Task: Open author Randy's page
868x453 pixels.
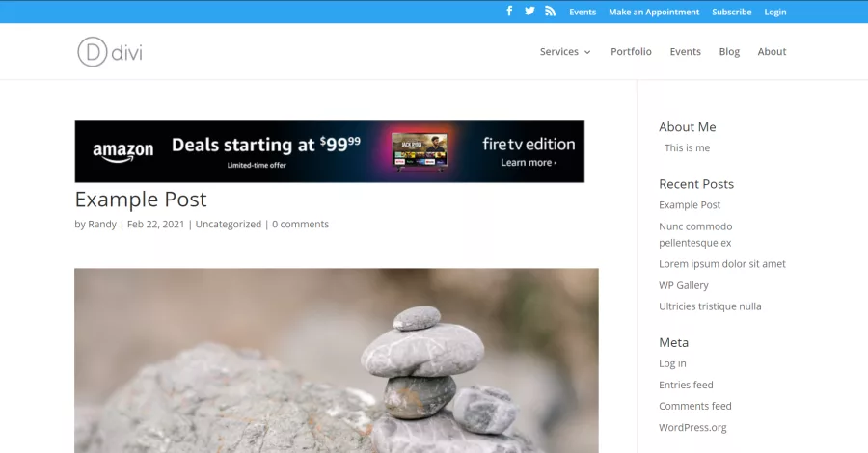Action: (102, 224)
